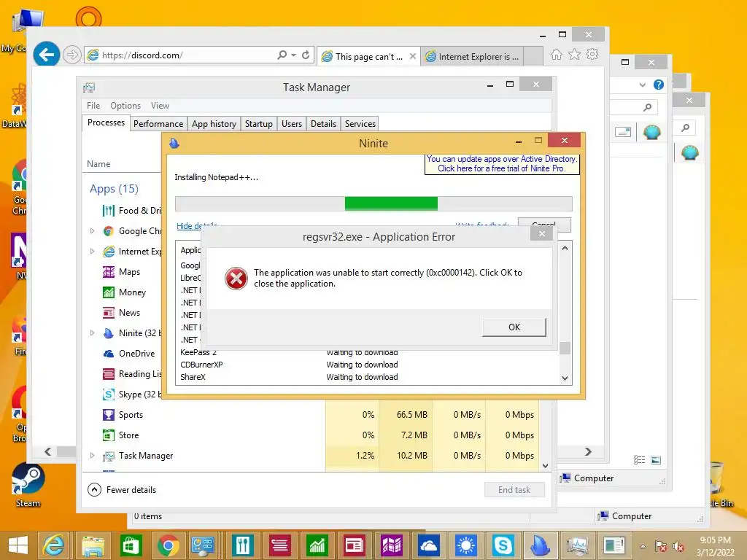This screenshot has width=747, height=560.
Task: Close the regsvr32.exe Application Error dialog
Action: pyautogui.click(x=542, y=233)
